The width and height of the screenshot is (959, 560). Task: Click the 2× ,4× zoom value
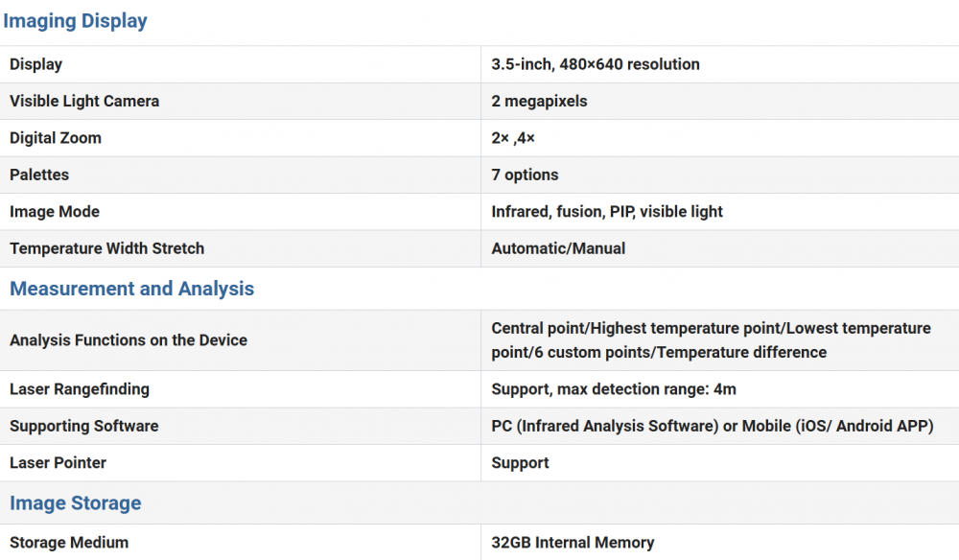[x=513, y=138]
